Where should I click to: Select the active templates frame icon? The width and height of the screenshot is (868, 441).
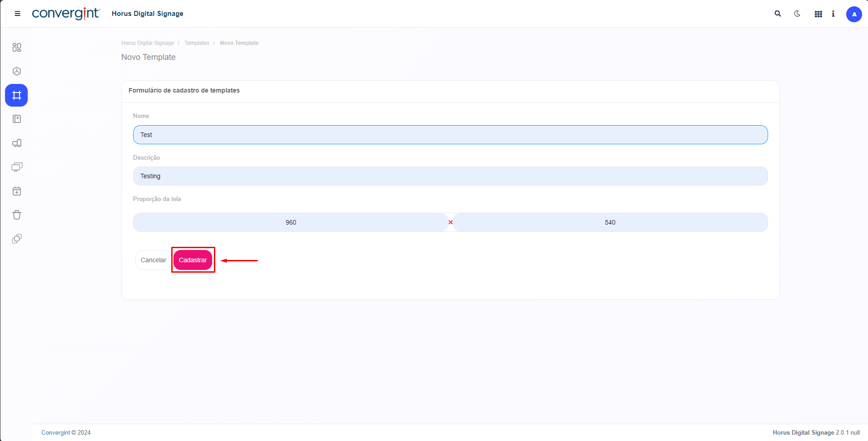(17, 95)
